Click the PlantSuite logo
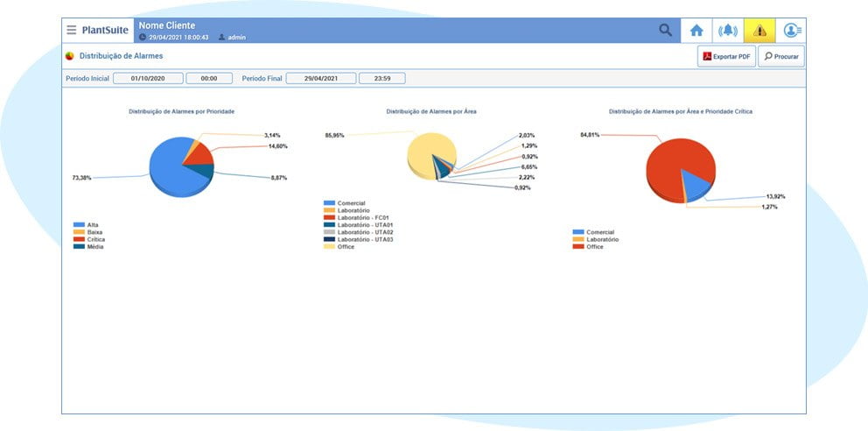This screenshot has width=868, height=431. pos(105,30)
